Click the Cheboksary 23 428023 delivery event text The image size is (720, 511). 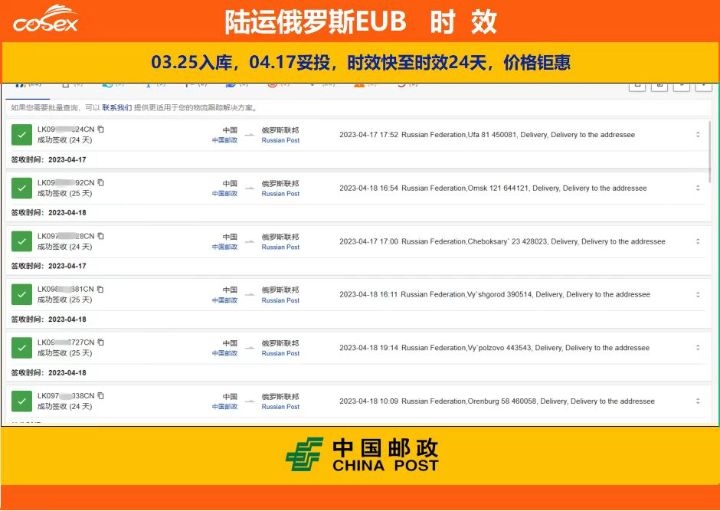502,241
